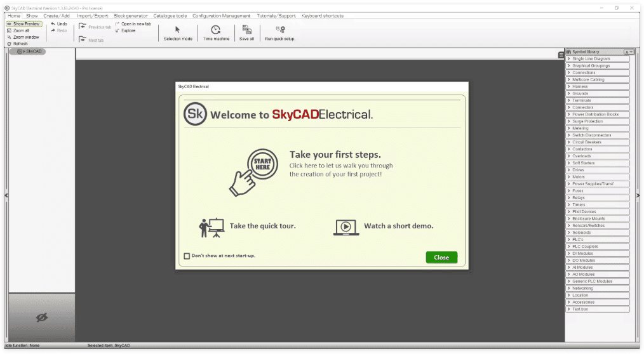644x354 pixels.
Task: Expand the Relays category
Action: click(x=598, y=198)
